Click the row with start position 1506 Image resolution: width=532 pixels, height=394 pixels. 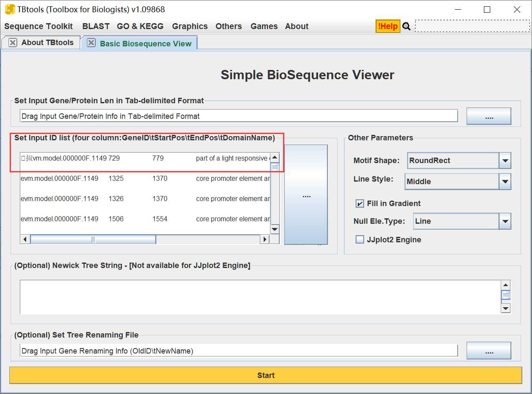[x=145, y=219]
